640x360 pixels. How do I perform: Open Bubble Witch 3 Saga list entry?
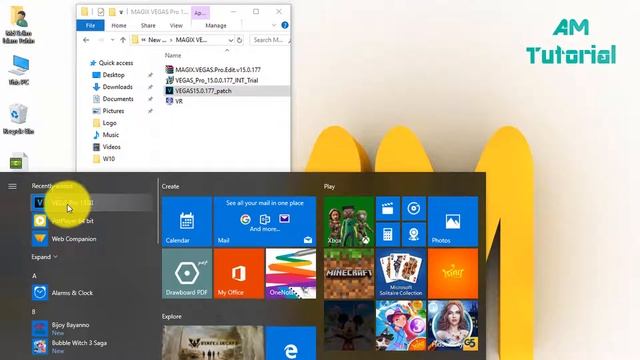pyautogui.click(x=92, y=346)
